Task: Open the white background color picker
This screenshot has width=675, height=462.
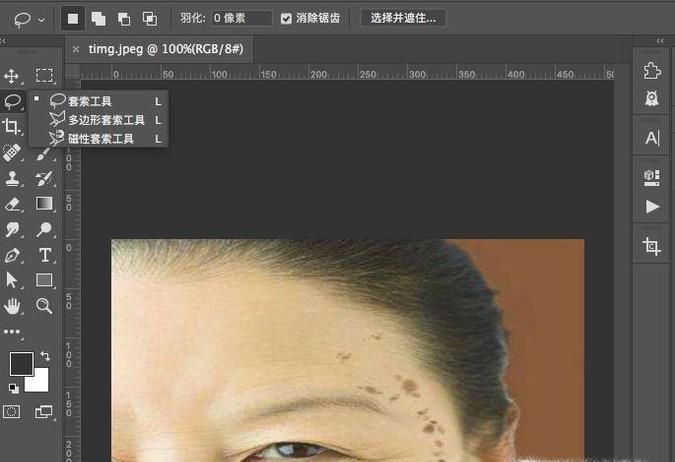Action: [x=40, y=383]
